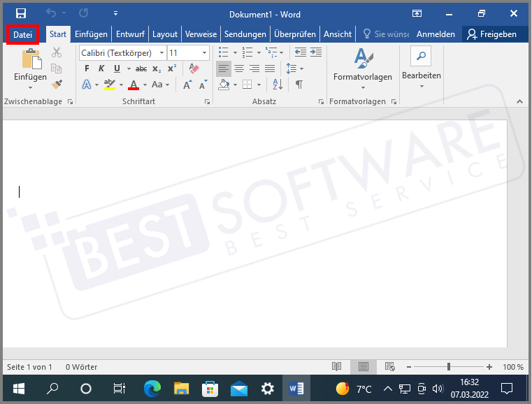Open Formatvorlagen styles gallery icon
532x404 pixels.
(363, 58)
